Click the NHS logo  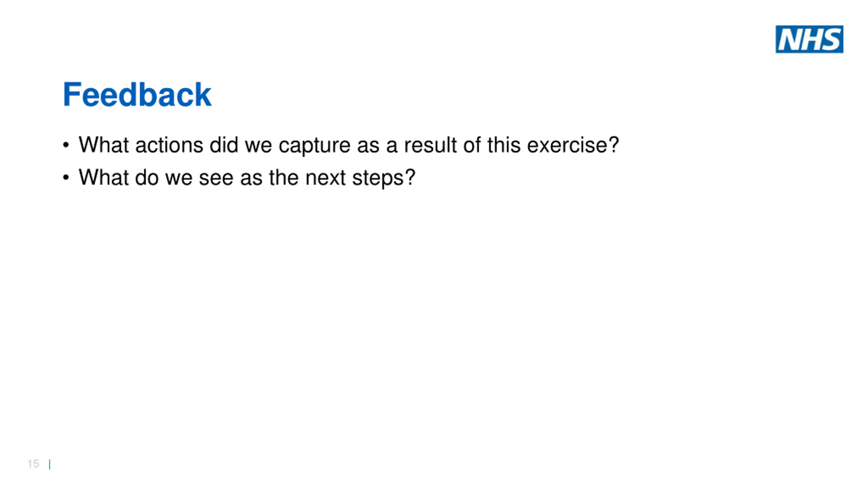(x=809, y=39)
